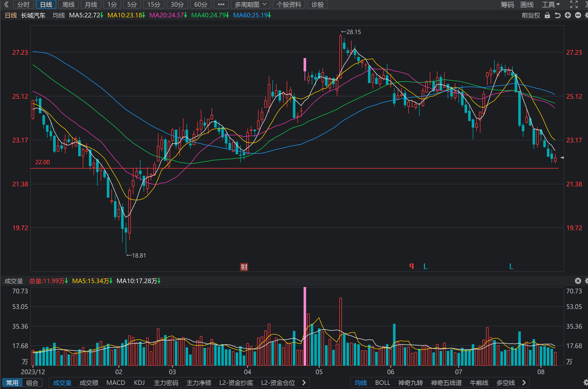Select the 组合 indicator group
The image size is (588, 389).
(32, 383)
